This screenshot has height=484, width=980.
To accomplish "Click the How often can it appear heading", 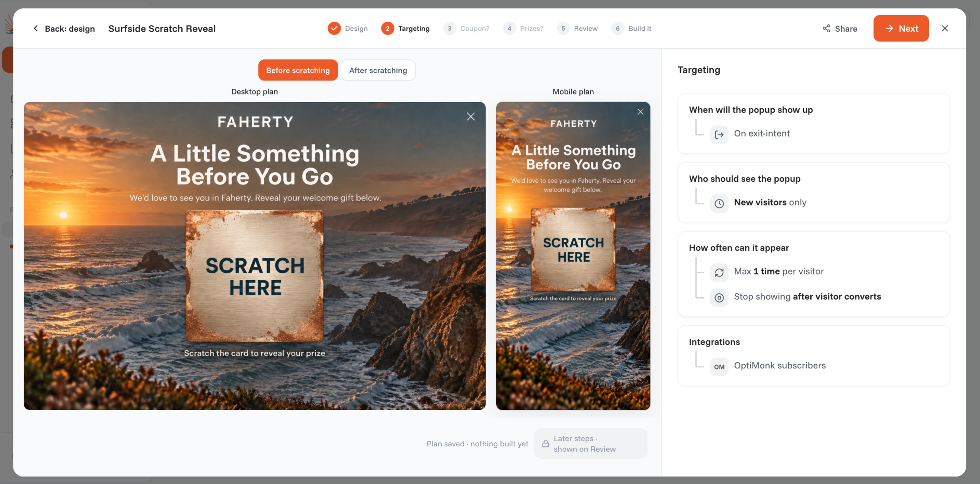I will pyautogui.click(x=739, y=248).
